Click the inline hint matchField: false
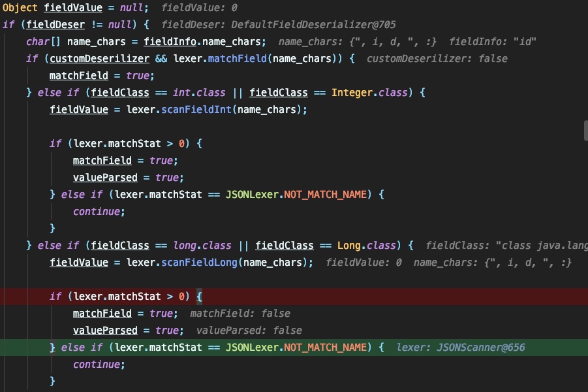The image size is (588, 392). 240,313
